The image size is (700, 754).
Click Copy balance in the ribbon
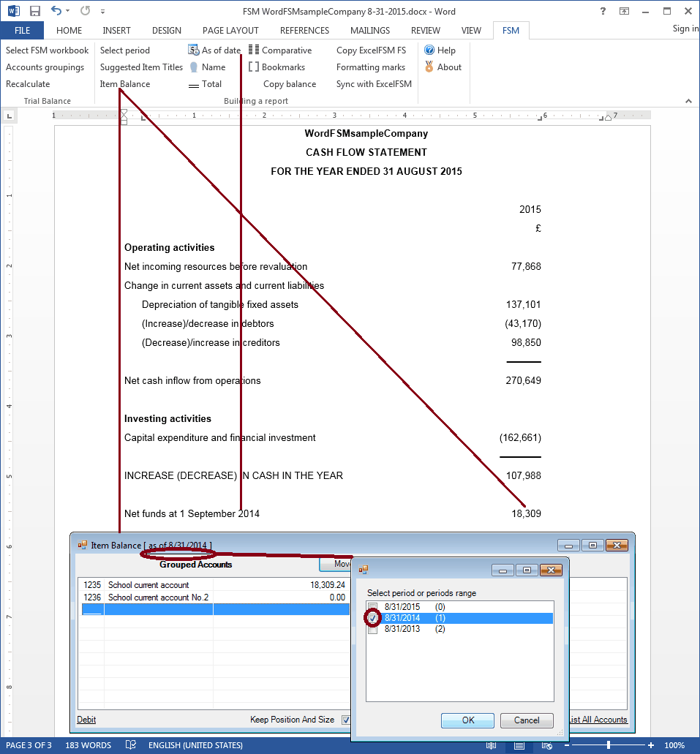[290, 84]
